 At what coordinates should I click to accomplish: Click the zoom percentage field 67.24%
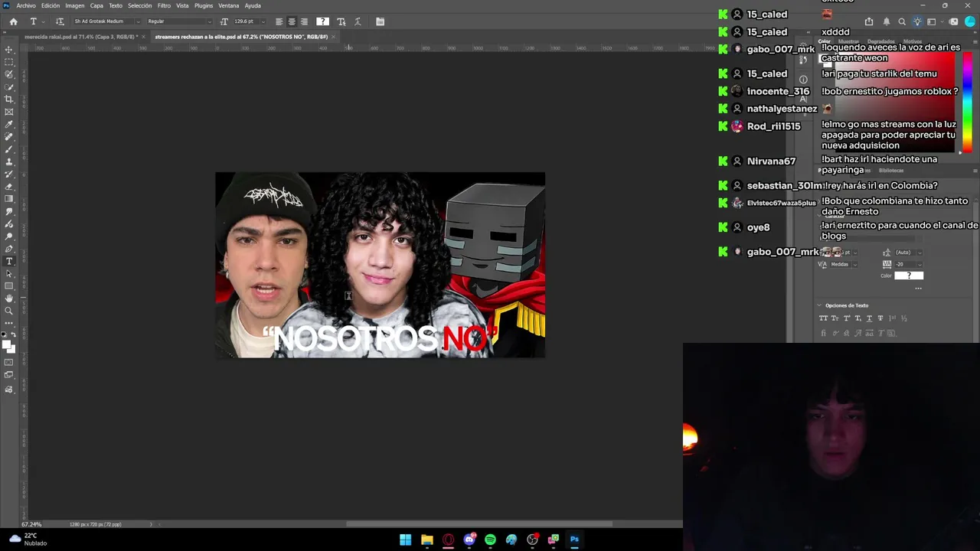(31, 524)
